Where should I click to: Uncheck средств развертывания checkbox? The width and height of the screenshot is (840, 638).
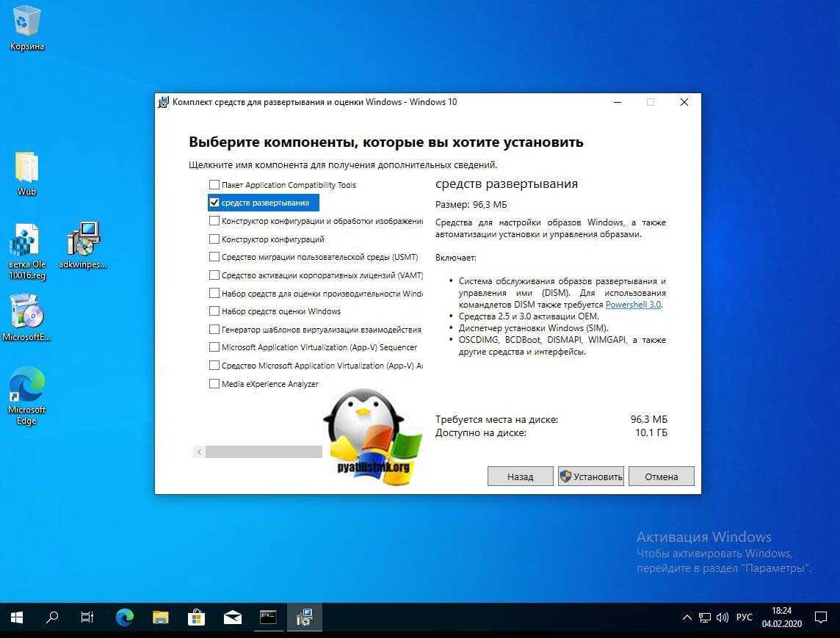(x=214, y=203)
